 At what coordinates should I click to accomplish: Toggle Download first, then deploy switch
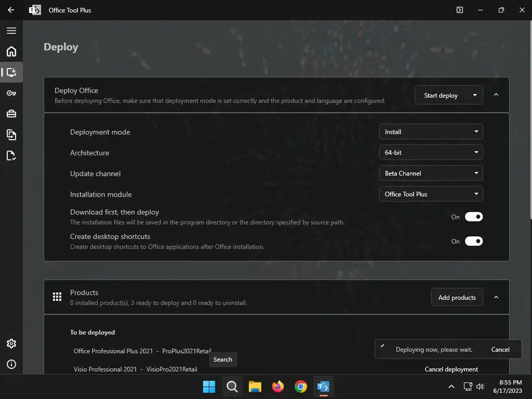pyautogui.click(x=474, y=217)
